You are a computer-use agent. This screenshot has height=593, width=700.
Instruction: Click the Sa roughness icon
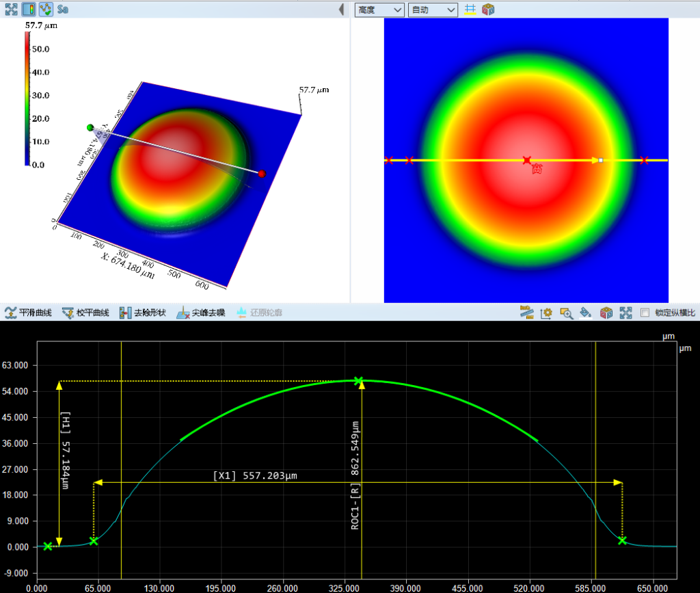point(63,10)
